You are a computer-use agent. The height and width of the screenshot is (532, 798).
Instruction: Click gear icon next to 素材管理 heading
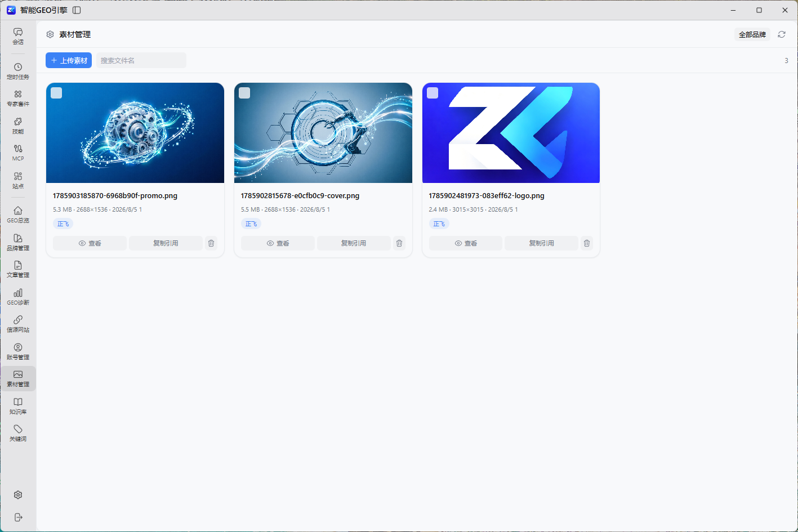point(50,34)
